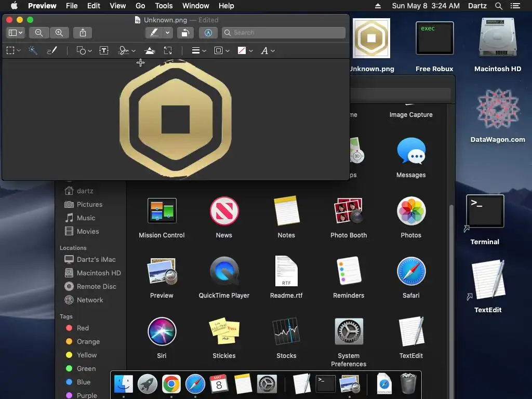Open the Apple menu
The image size is (532, 399).
tap(14, 6)
